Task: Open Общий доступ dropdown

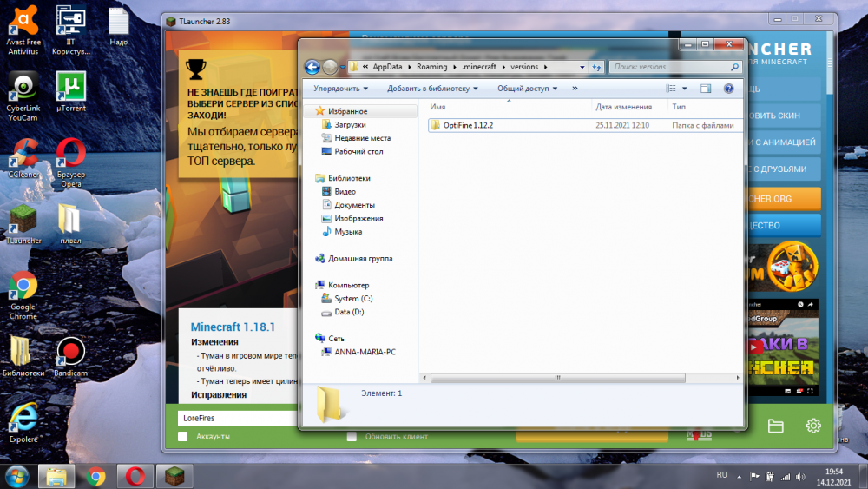Action: click(527, 89)
